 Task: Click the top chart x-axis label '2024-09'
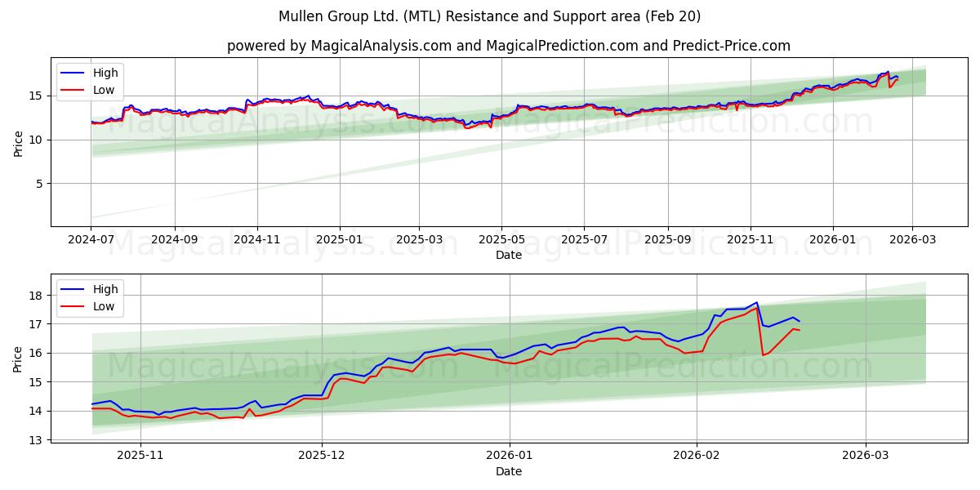click(175, 241)
